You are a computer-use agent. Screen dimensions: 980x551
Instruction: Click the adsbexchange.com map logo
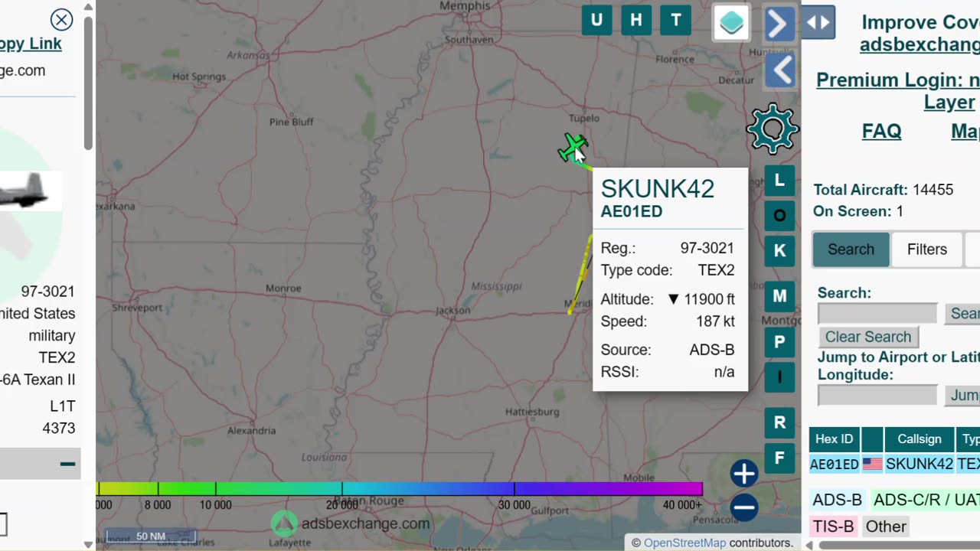point(351,523)
